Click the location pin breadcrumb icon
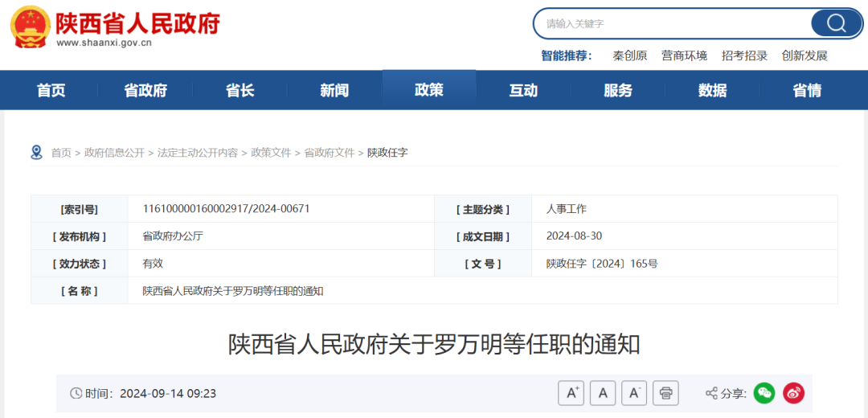The width and height of the screenshot is (868, 418). 36,152
